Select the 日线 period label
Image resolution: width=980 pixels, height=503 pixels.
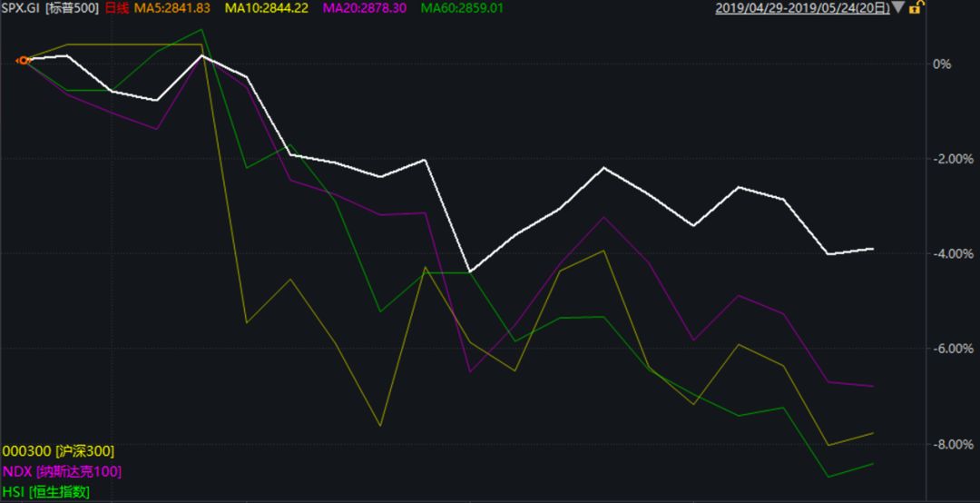tap(116, 8)
